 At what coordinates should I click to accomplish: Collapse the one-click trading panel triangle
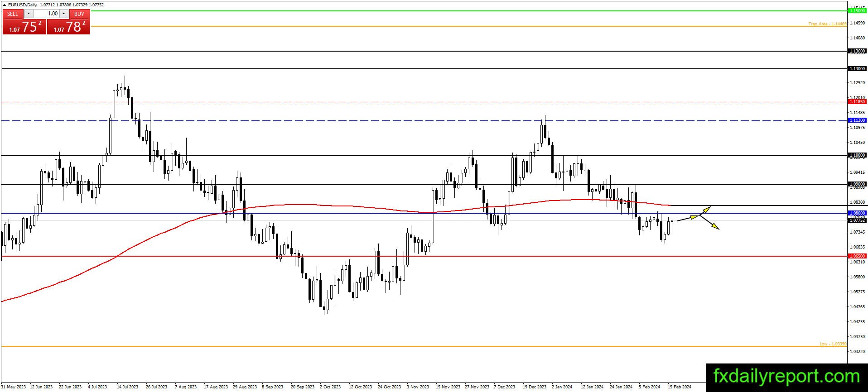(4, 5)
